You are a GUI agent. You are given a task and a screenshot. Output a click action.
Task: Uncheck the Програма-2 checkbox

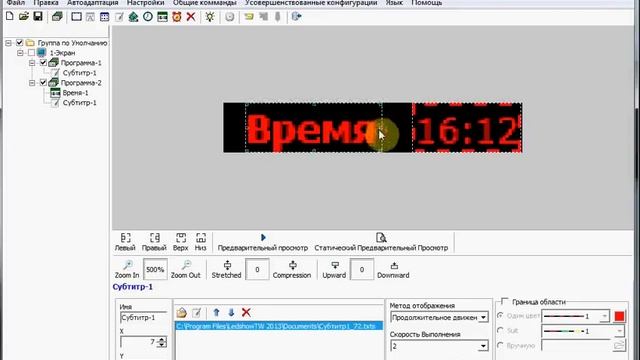43,82
